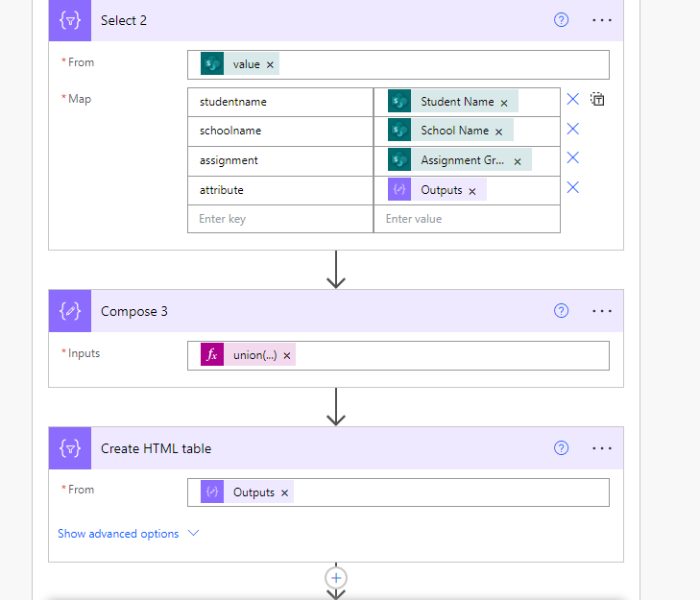
Task: Delete the assignment map row
Action: coord(572,157)
